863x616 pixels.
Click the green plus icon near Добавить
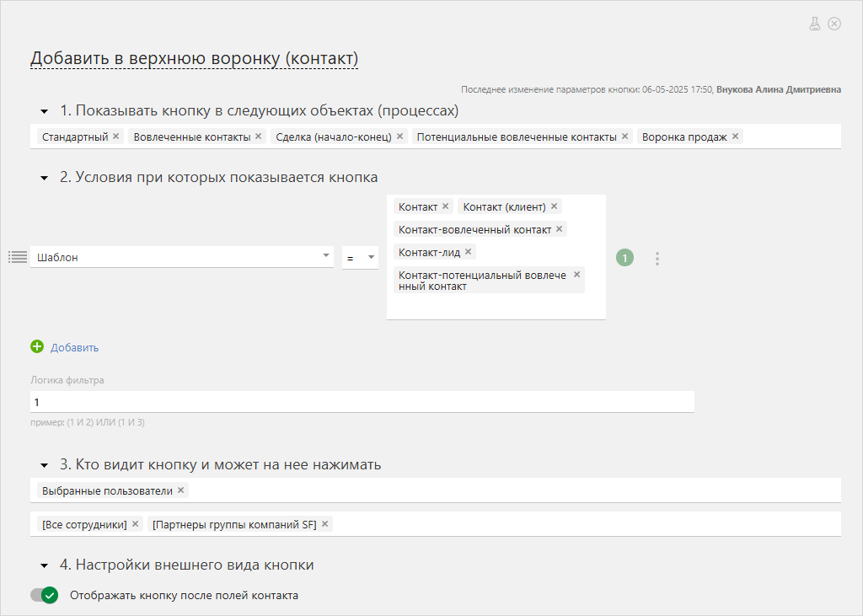click(x=37, y=346)
